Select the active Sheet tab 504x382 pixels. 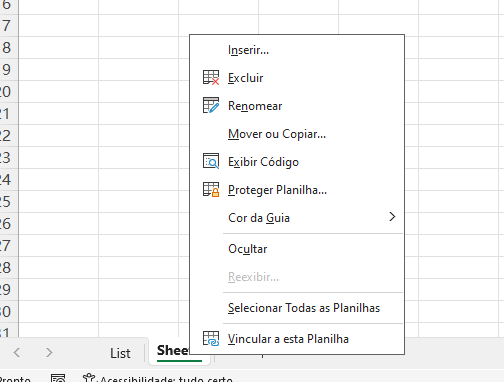(173, 351)
